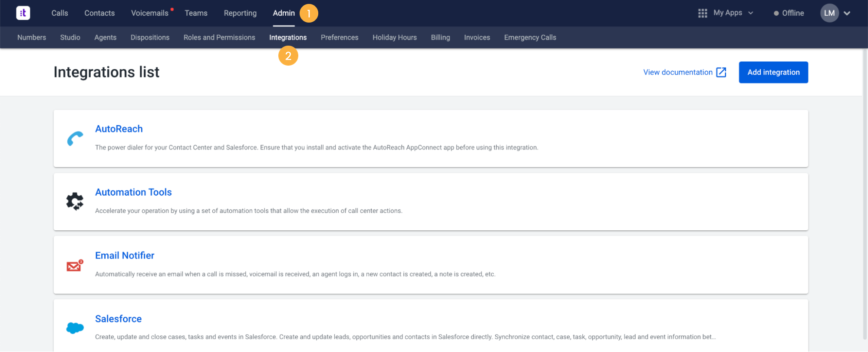The height and width of the screenshot is (352, 868).
Task: Open the Reporting menu
Action: pyautogui.click(x=240, y=13)
